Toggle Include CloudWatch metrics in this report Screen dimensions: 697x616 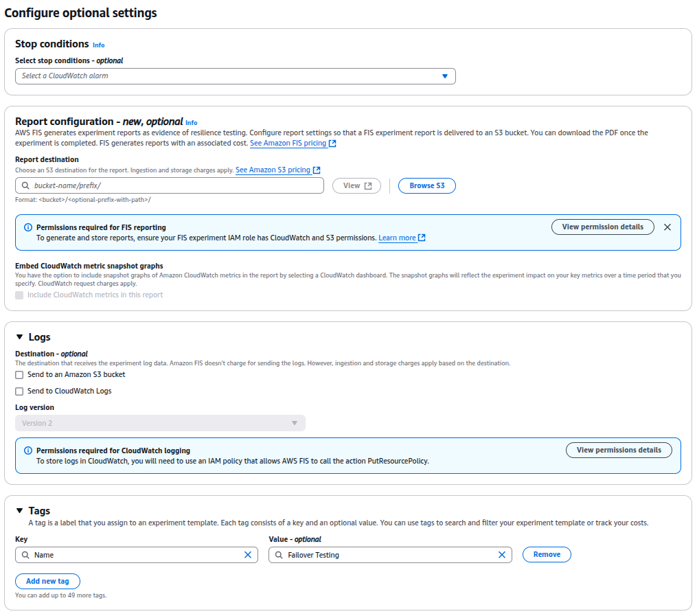click(19, 295)
